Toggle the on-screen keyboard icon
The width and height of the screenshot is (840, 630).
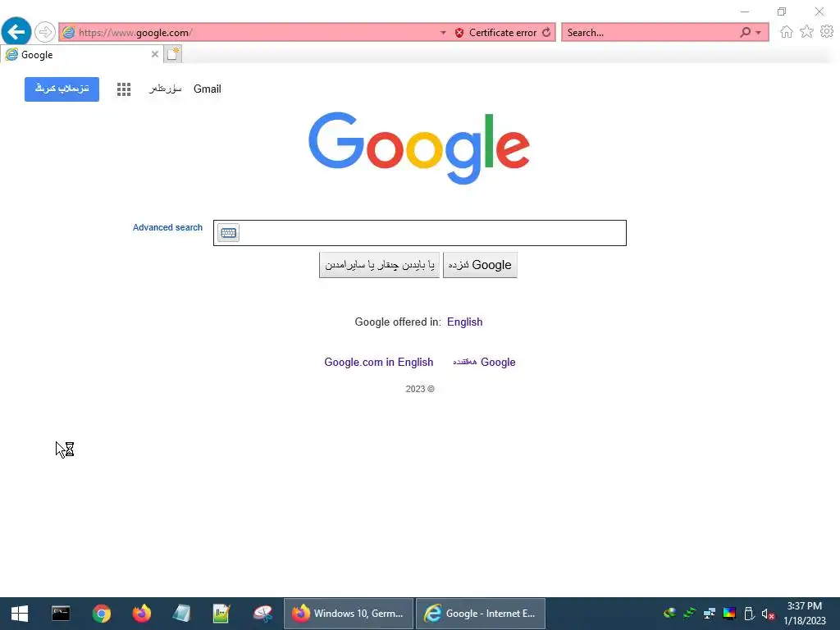click(228, 232)
